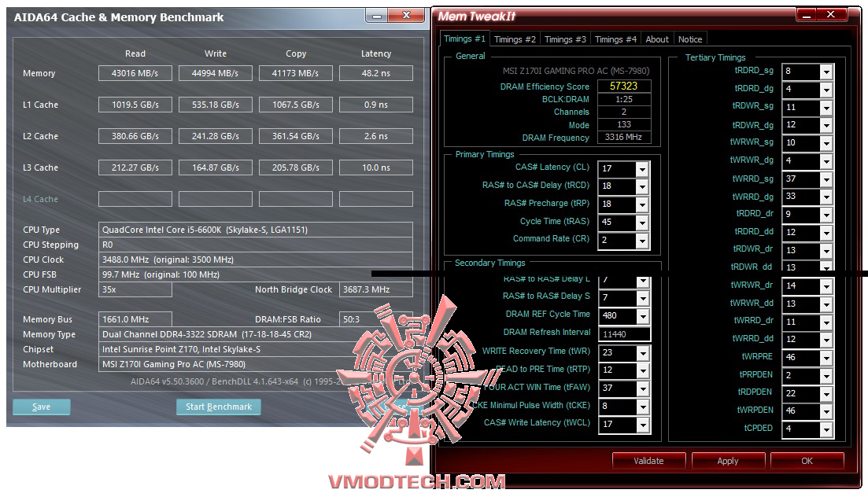
Task: Minimize the AIDA64 benchmark window
Action: [377, 16]
